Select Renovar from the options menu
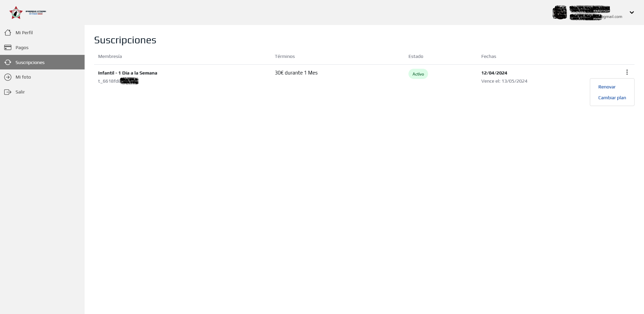 [607, 87]
